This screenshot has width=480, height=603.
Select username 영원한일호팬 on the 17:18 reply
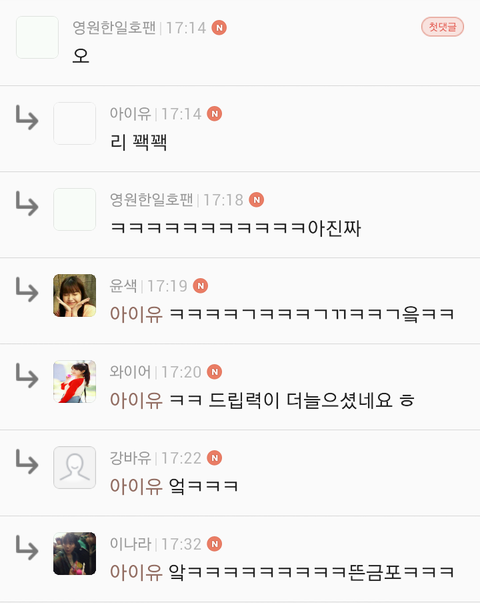coord(152,200)
